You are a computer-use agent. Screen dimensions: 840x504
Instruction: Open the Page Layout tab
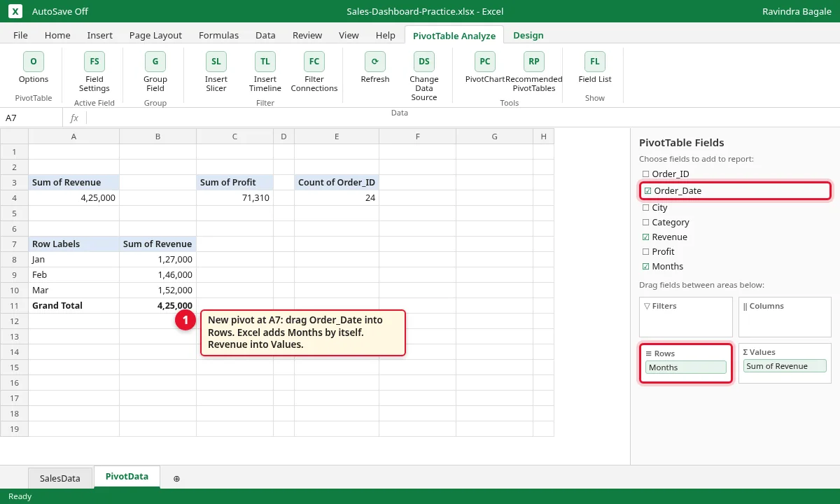tap(155, 35)
